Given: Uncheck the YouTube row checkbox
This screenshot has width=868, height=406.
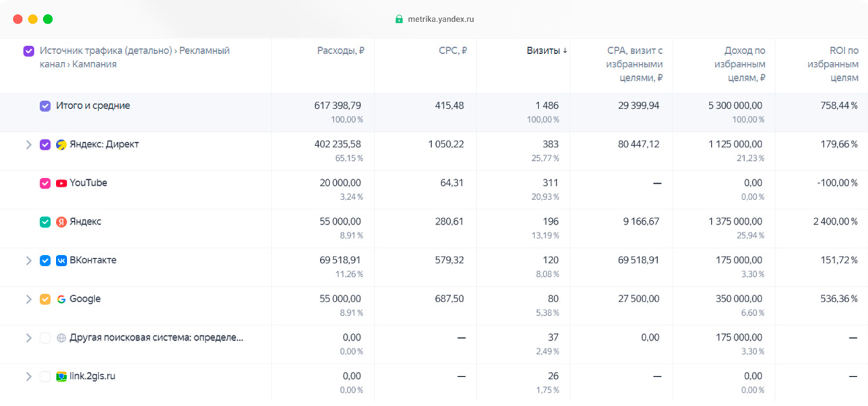Looking at the screenshot, I should [45, 183].
